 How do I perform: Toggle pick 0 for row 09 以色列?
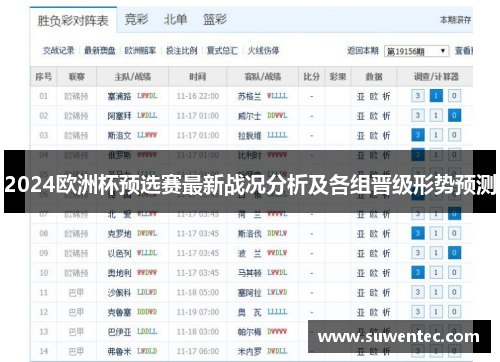pyautogui.click(x=454, y=253)
